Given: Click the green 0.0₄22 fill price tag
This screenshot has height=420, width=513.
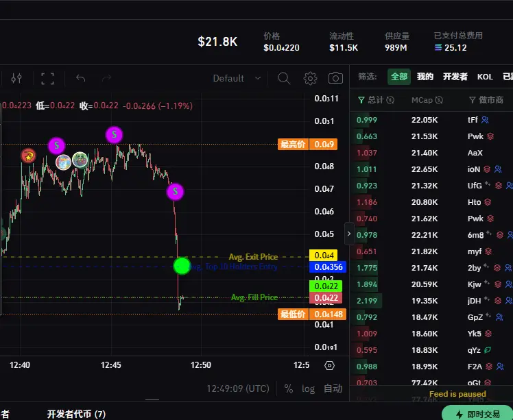Looking at the screenshot, I should [x=326, y=286].
